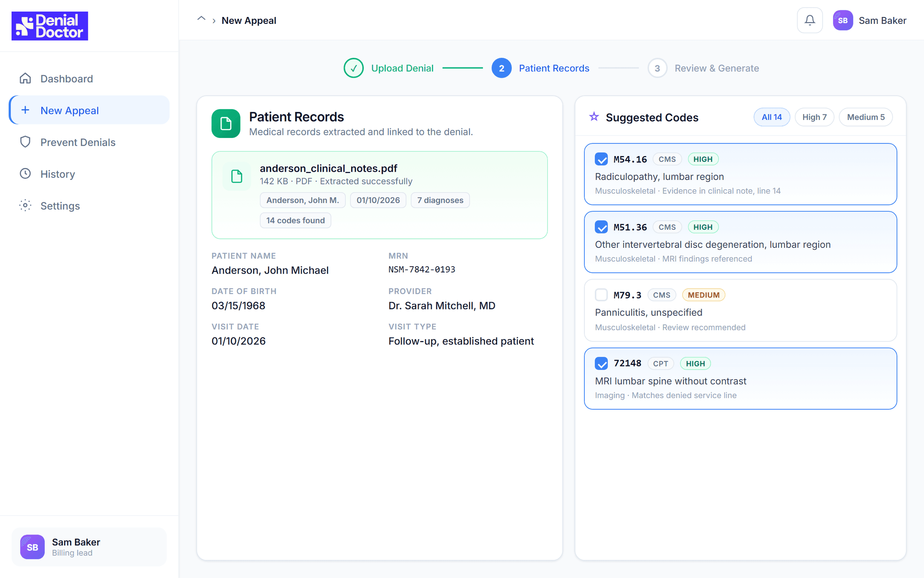924x578 pixels.
Task: Click the step 2 Patient Records circle
Action: [501, 68]
